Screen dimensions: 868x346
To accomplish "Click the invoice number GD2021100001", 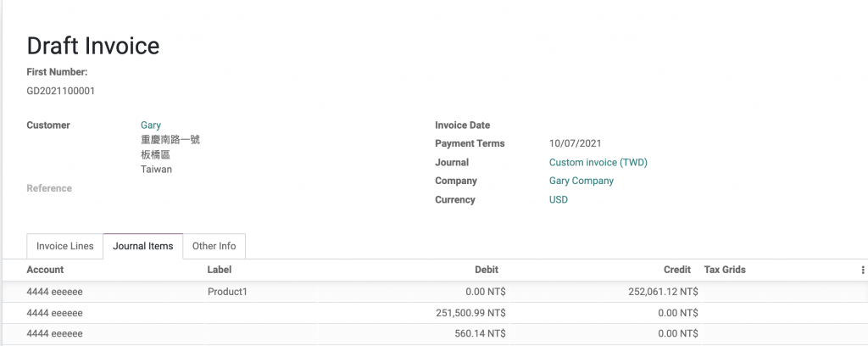I will (x=60, y=90).
